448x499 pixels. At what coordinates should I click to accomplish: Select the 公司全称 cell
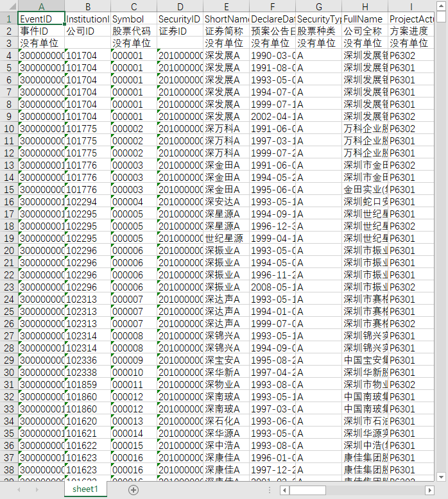click(x=365, y=31)
